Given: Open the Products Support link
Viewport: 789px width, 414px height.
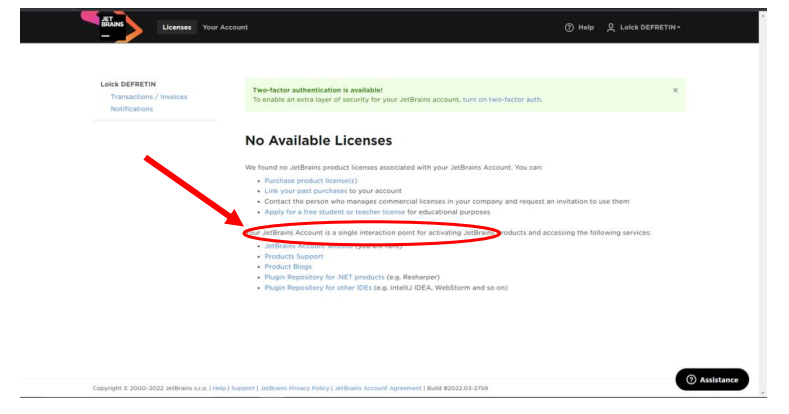Looking at the screenshot, I should click(293, 256).
